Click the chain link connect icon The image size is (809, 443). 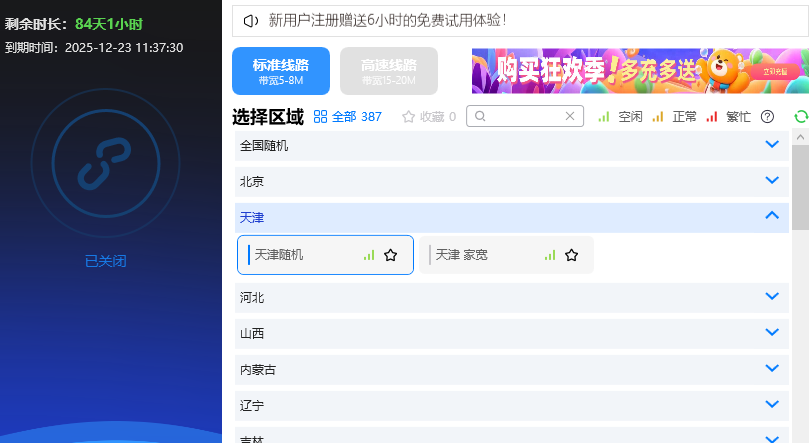105,165
